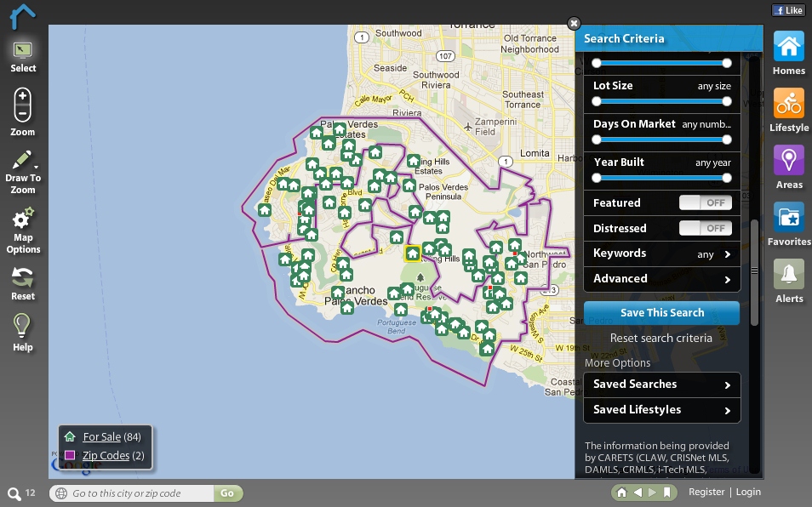Screen dimensions: 812x507
Task: Open the Help lightbulb
Action: tap(22, 333)
